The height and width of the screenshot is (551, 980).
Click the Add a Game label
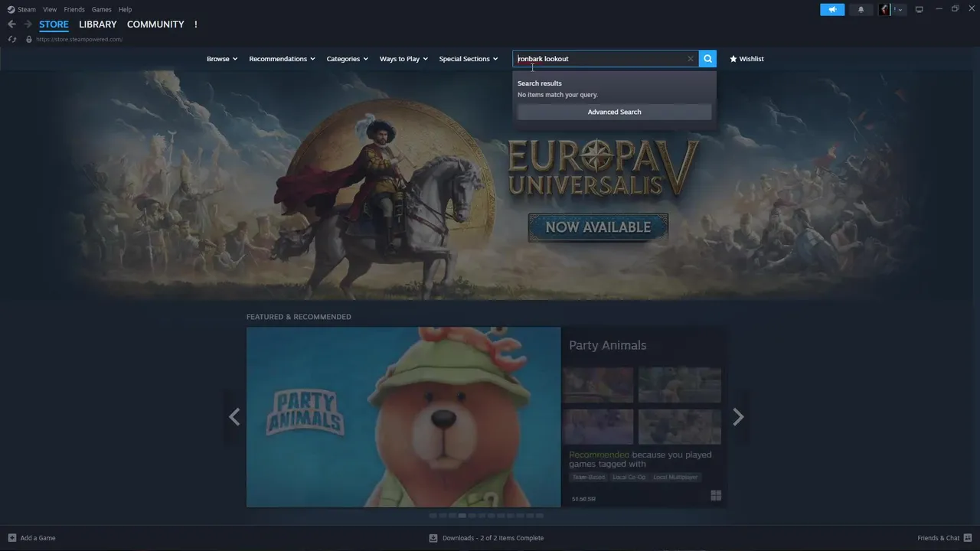[38, 538]
